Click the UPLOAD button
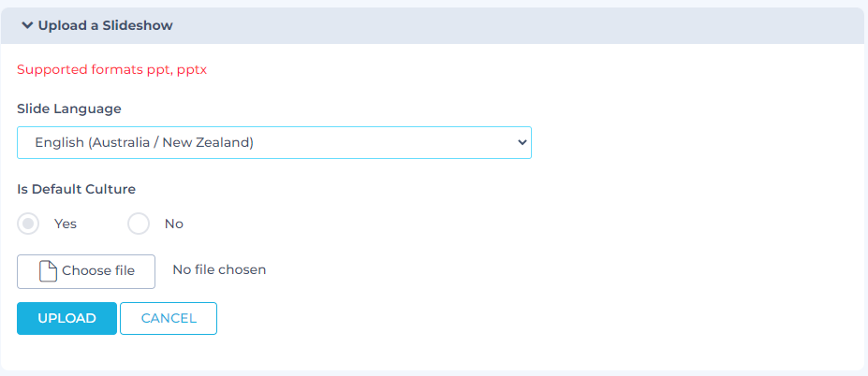This screenshot has width=868, height=376. (66, 318)
